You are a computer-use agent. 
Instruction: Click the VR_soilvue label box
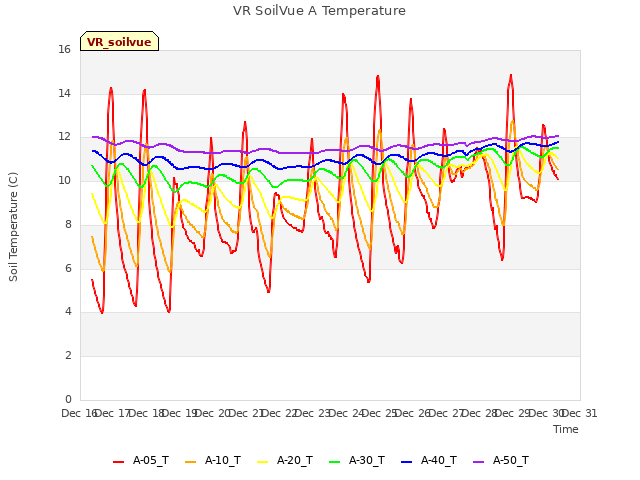point(119,41)
